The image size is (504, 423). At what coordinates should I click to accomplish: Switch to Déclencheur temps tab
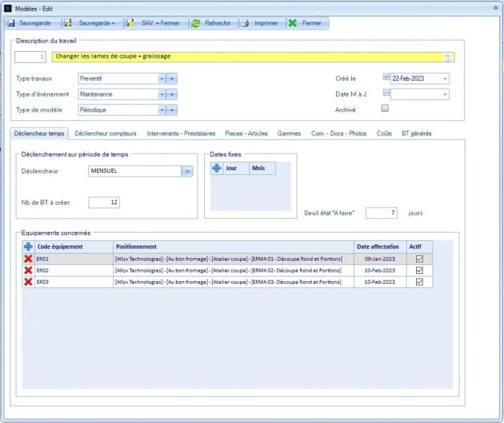click(x=39, y=133)
